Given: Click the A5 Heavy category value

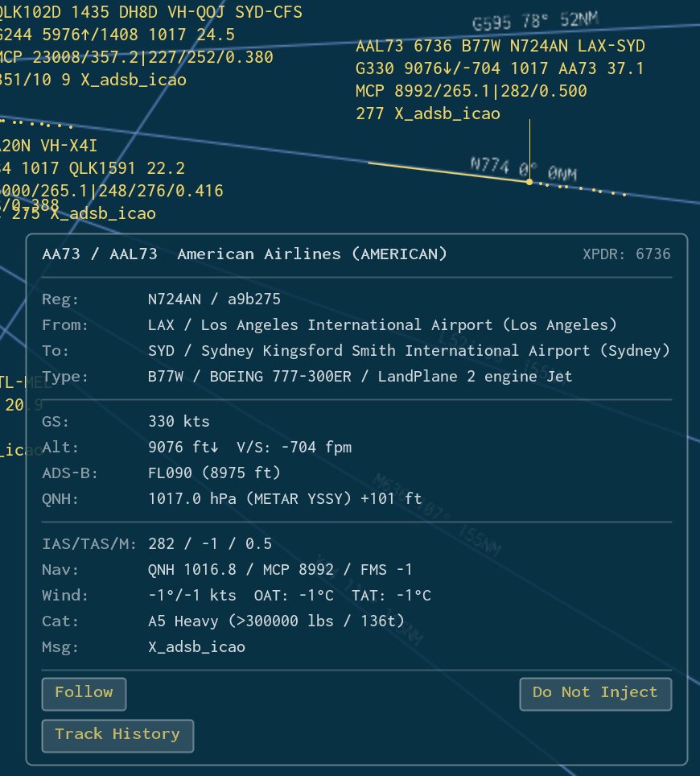Looking at the screenshot, I should pyautogui.click(x=276, y=621).
